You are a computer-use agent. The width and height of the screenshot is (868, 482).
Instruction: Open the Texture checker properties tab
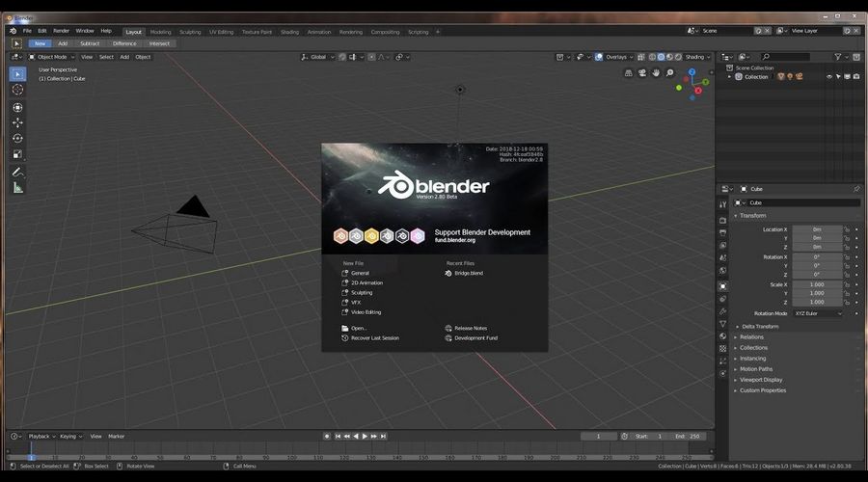[x=722, y=349]
